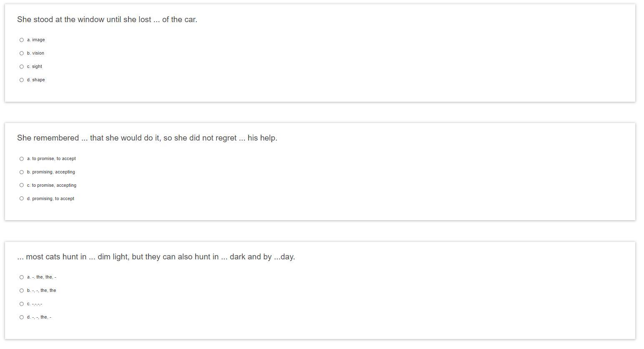
Task: Select 'to promise, to accept' radio
Action: 22,159
